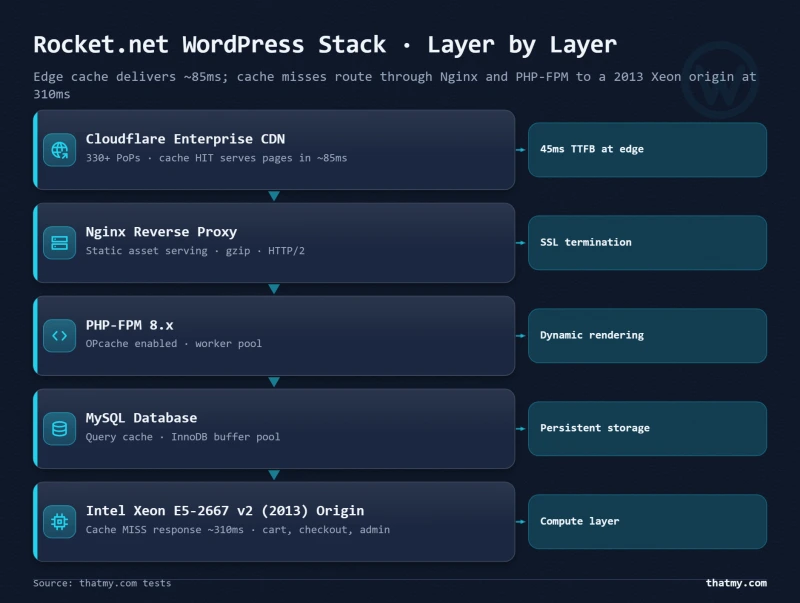Select the MySQL Database heading

141,418
